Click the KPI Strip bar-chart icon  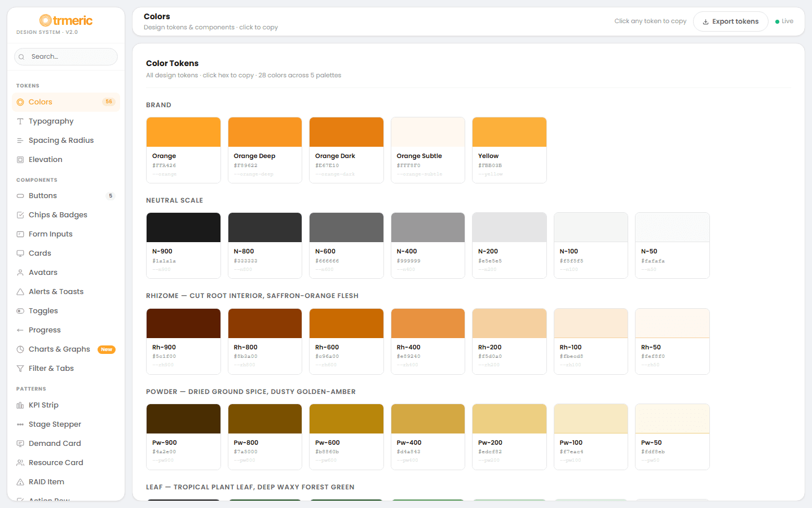click(20, 405)
